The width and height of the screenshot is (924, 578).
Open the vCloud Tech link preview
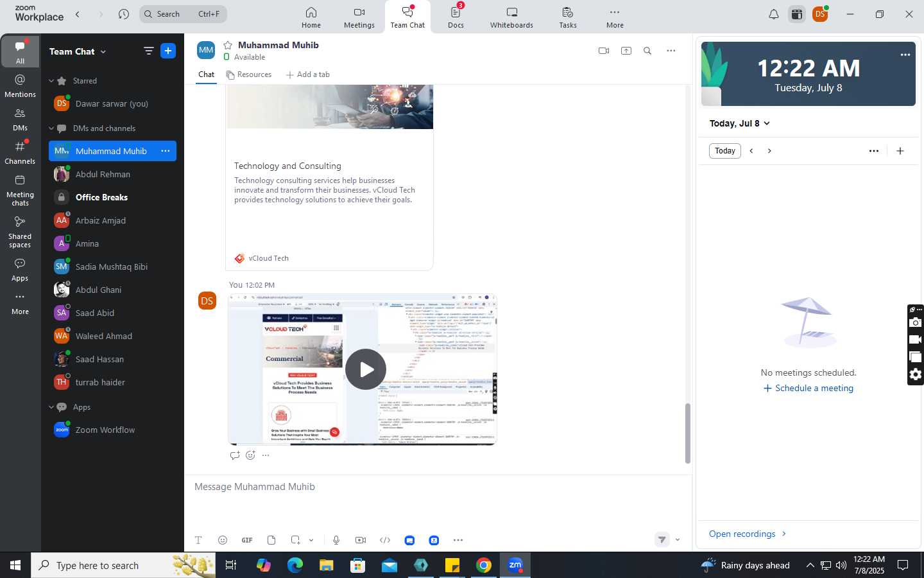click(329, 177)
